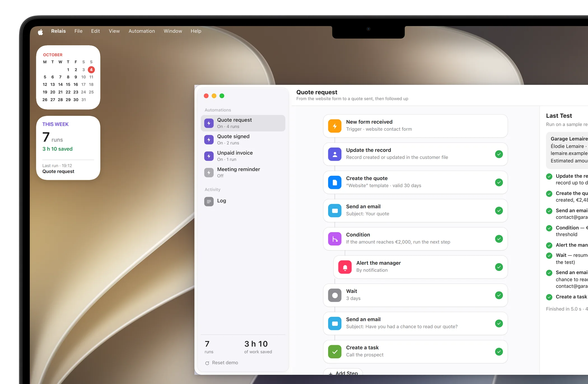Select the Quote request automation
Viewport: 588px width, 384px height.
click(243, 123)
